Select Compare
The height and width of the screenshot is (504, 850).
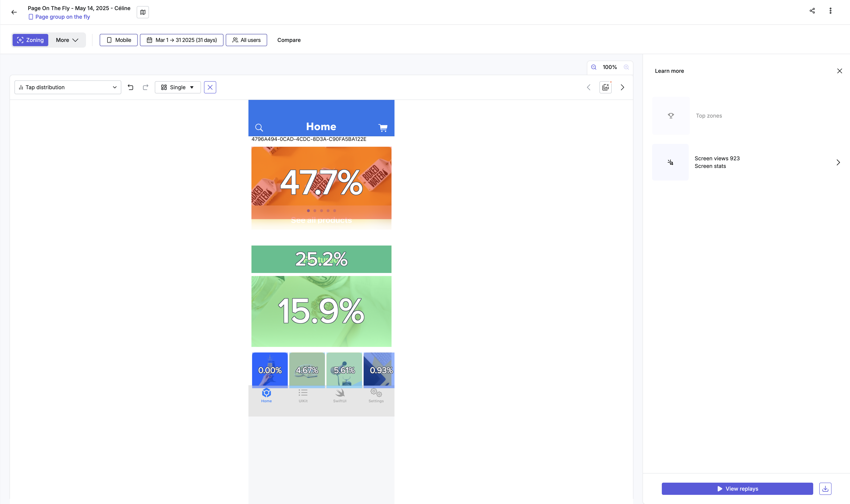click(289, 40)
